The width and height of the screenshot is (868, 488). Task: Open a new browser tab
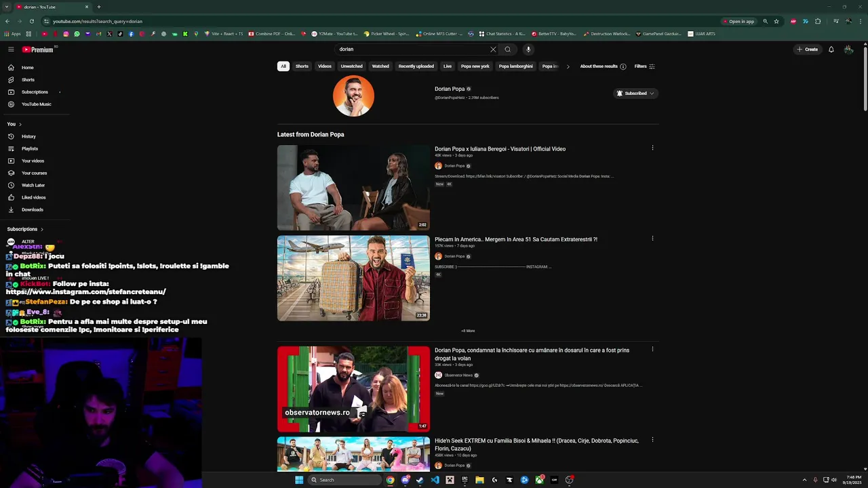click(99, 7)
